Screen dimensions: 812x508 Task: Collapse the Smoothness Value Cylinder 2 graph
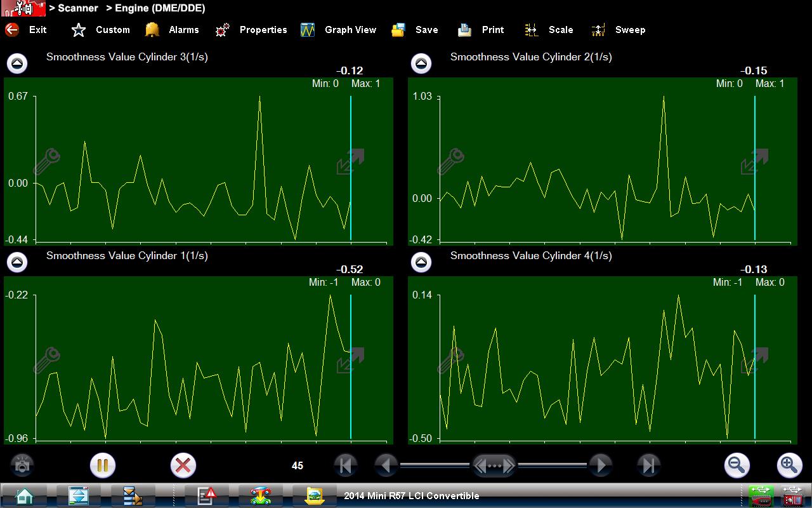coord(421,63)
